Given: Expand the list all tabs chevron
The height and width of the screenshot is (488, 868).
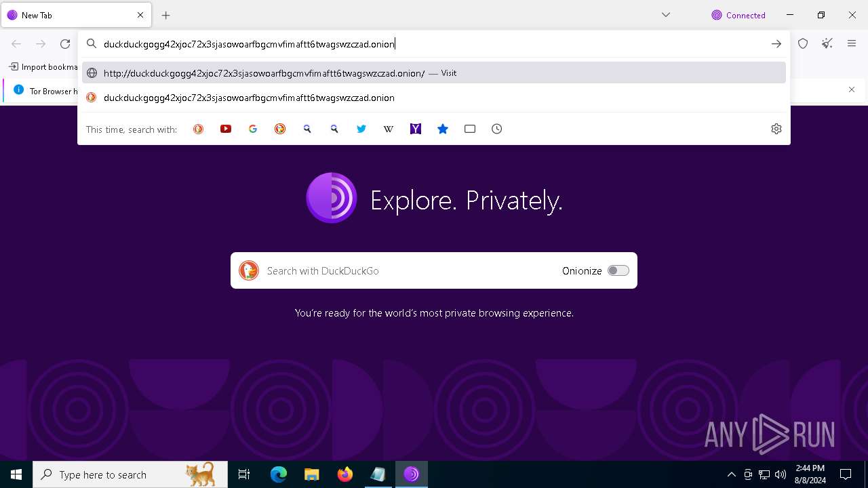Looking at the screenshot, I should (666, 15).
